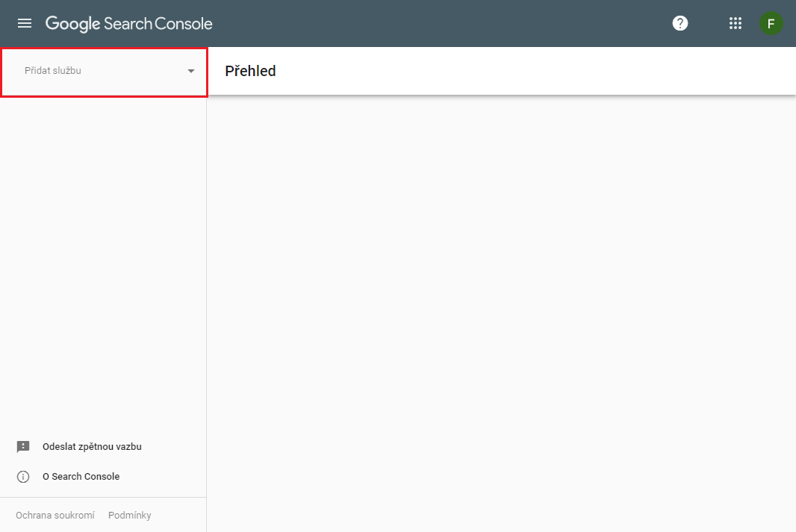Open the "Podmínky" terms link
Screen dimensions: 796x532
point(130,516)
